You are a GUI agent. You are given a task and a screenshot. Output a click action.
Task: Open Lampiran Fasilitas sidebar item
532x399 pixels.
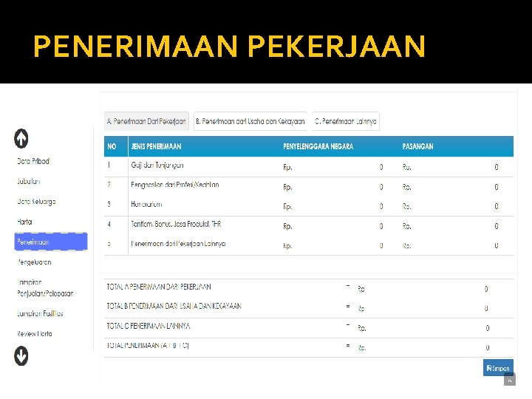(40, 313)
